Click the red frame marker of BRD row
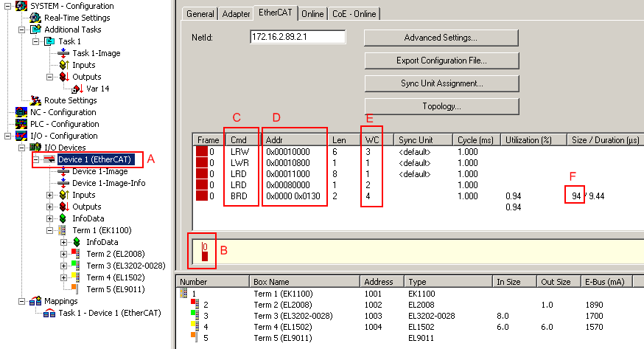This screenshot has height=349, width=644. tap(202, 196)
